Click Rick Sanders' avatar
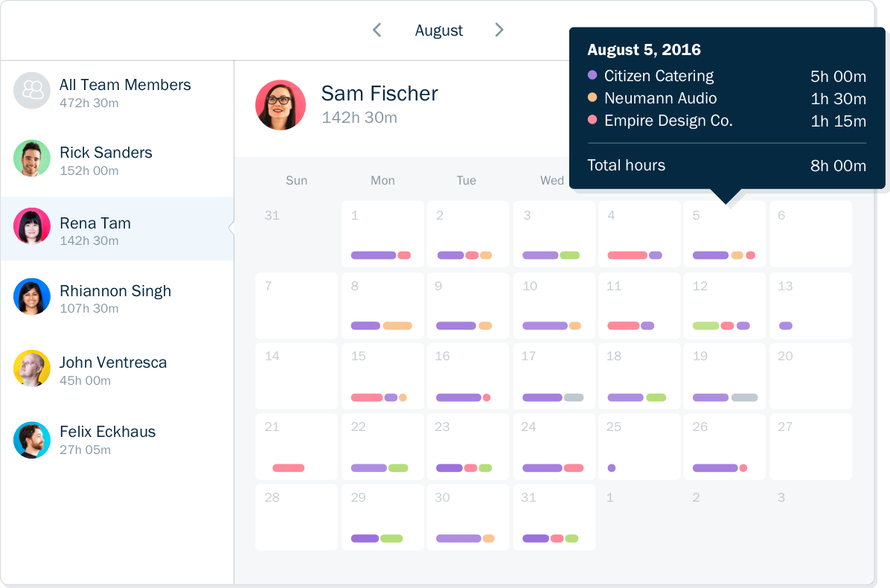The width and height of the screenshot is (890, 588). [x=32, y=159]
